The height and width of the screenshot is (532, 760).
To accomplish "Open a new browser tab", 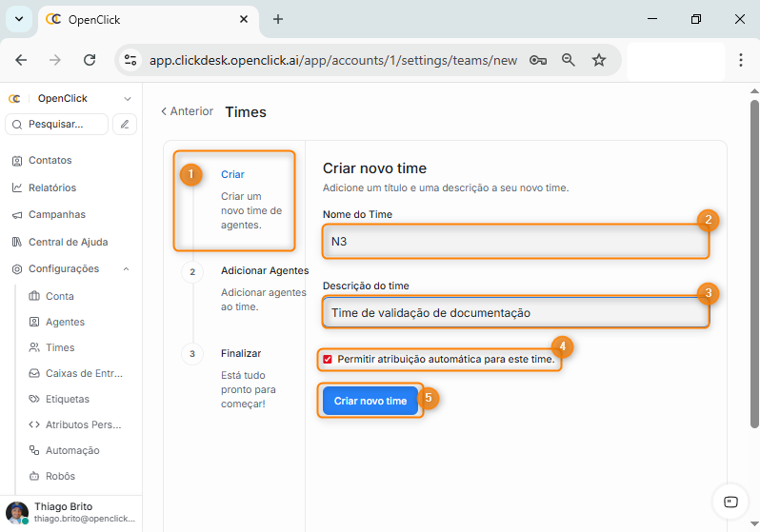I will tap(278, 19).
